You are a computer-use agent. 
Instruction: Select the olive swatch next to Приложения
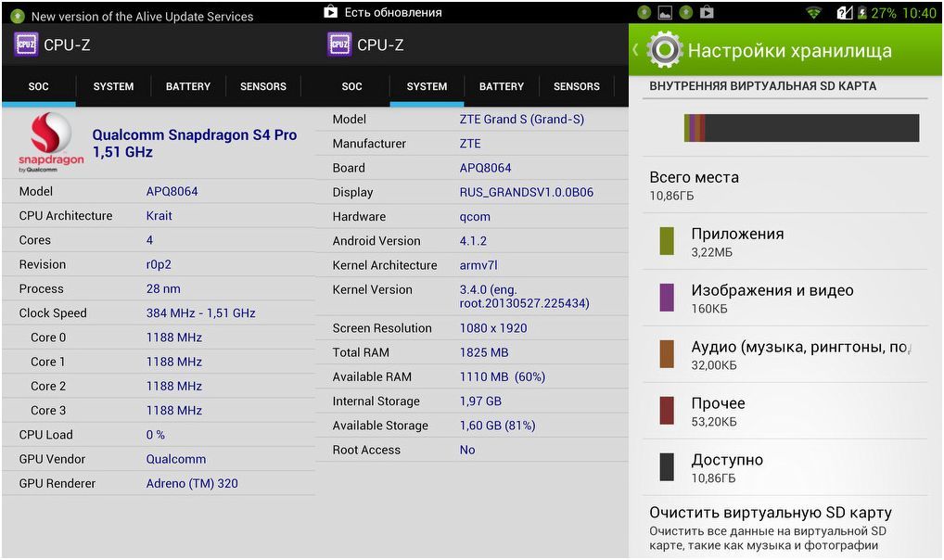coord(667,241)
